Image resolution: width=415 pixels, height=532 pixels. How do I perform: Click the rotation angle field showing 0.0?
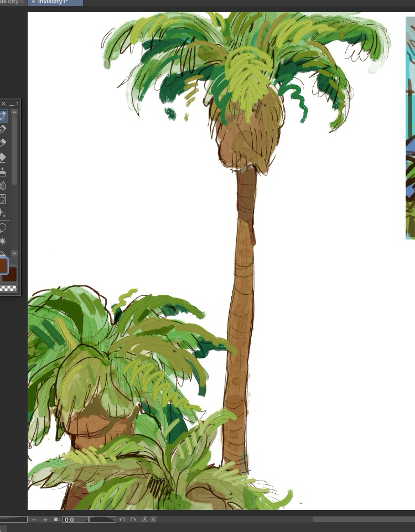pos(75,520)
